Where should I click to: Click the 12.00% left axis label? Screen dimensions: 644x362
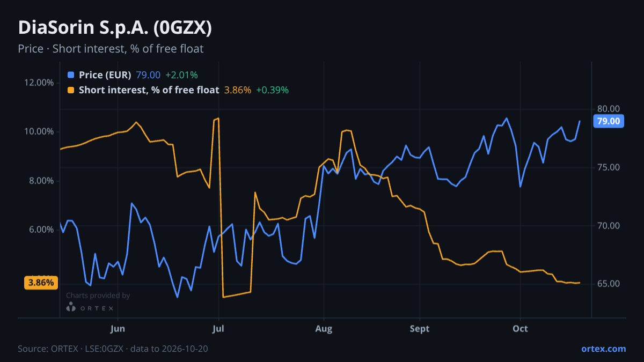39,83
